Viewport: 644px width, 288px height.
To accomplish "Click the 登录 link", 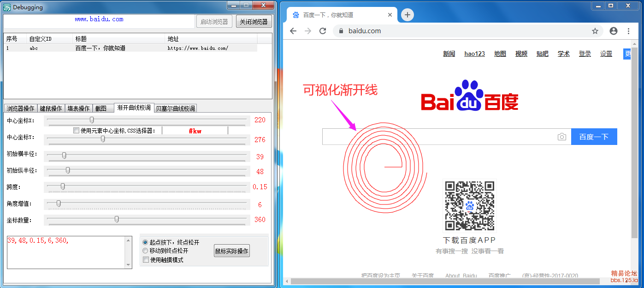I will pos(585,54).
